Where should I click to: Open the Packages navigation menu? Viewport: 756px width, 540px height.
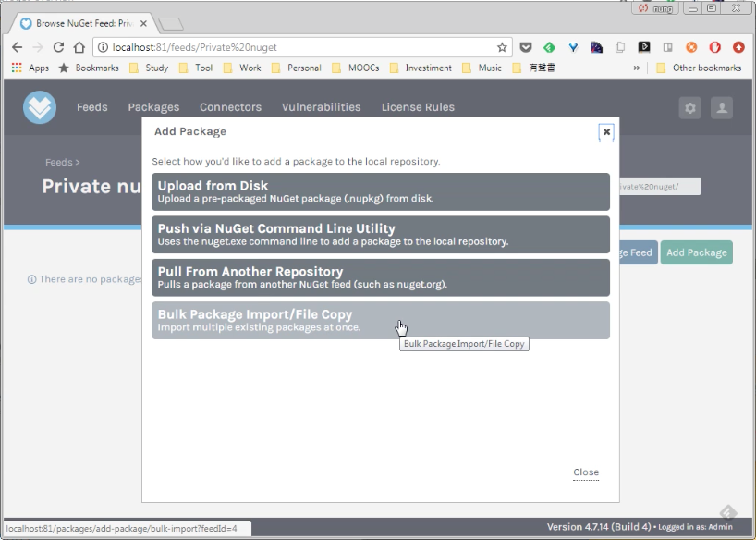click(153, 107)
